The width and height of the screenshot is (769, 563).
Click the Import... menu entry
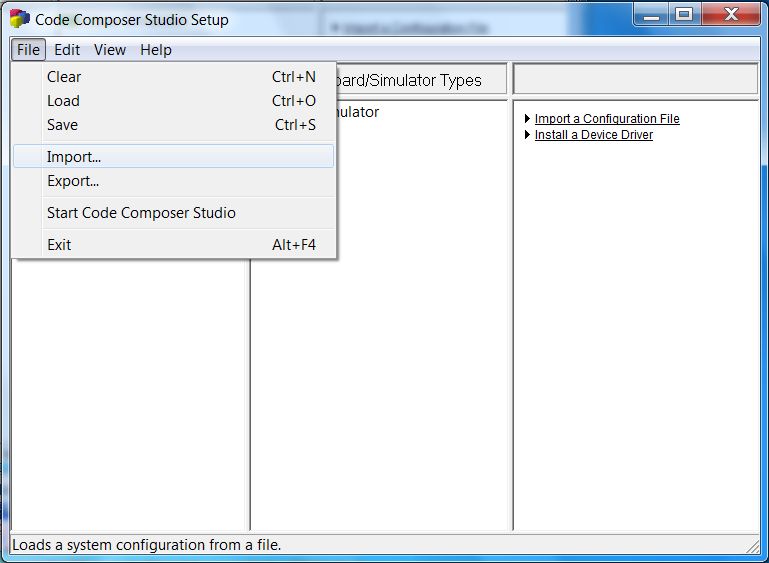[x=174, y=156]
